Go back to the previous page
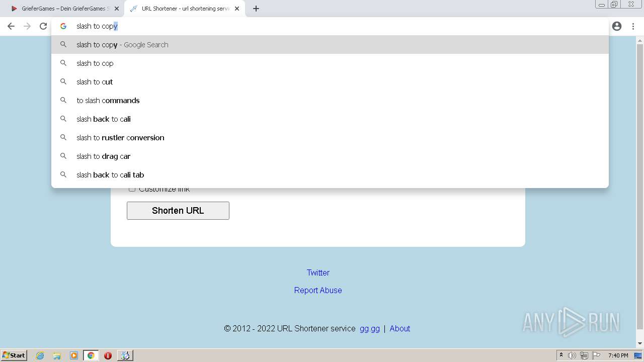This screenshot has width=644, height=362. [x=11, y=26]
